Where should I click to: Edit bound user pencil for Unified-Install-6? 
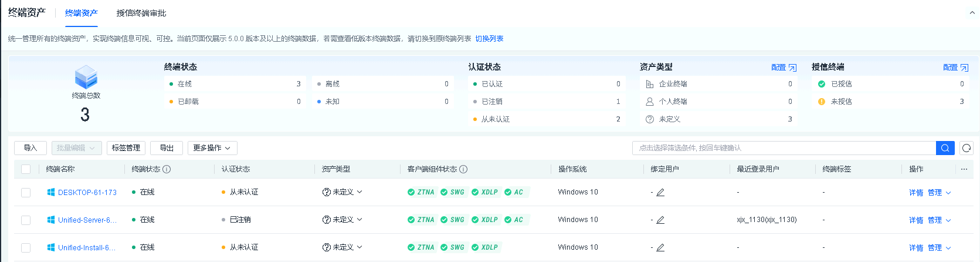tap(660, 247)
